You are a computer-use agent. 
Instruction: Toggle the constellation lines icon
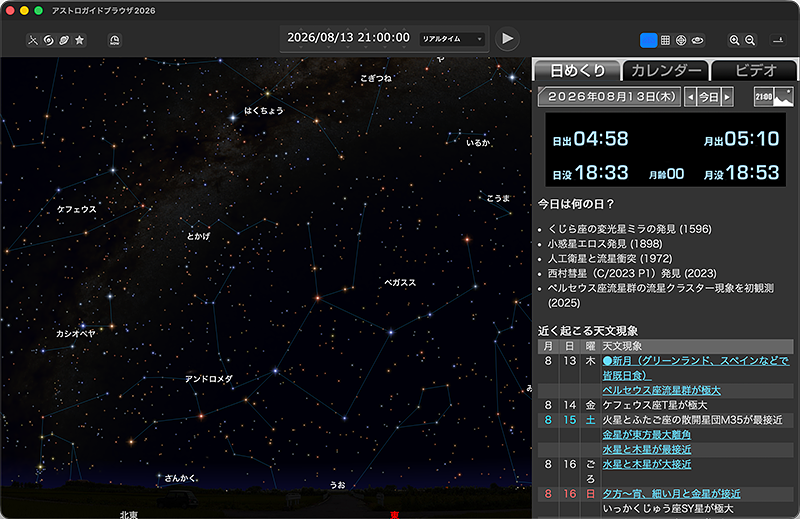(x=33, y=40)
